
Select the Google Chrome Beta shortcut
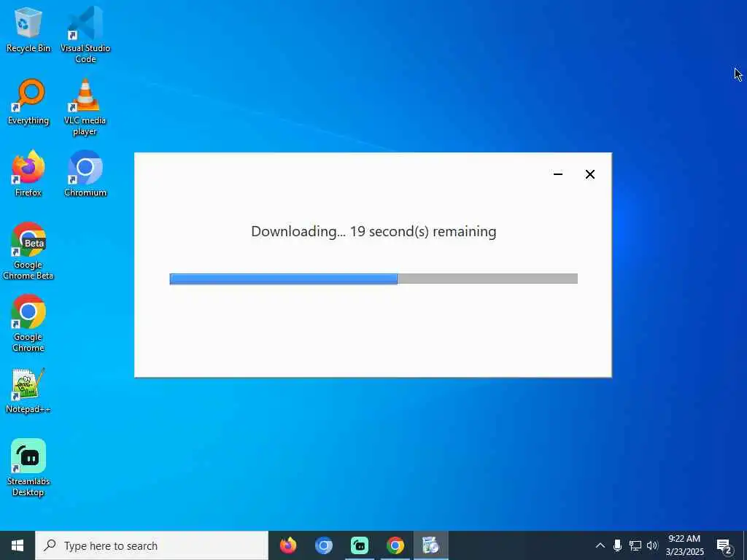click(28, 251)
